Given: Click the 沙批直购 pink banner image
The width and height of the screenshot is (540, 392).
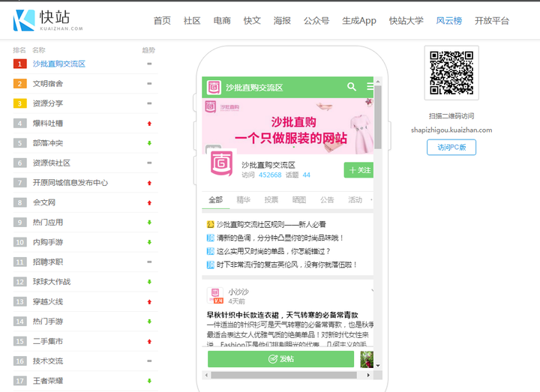Looking at the screenshot, I should coord(287,126).
